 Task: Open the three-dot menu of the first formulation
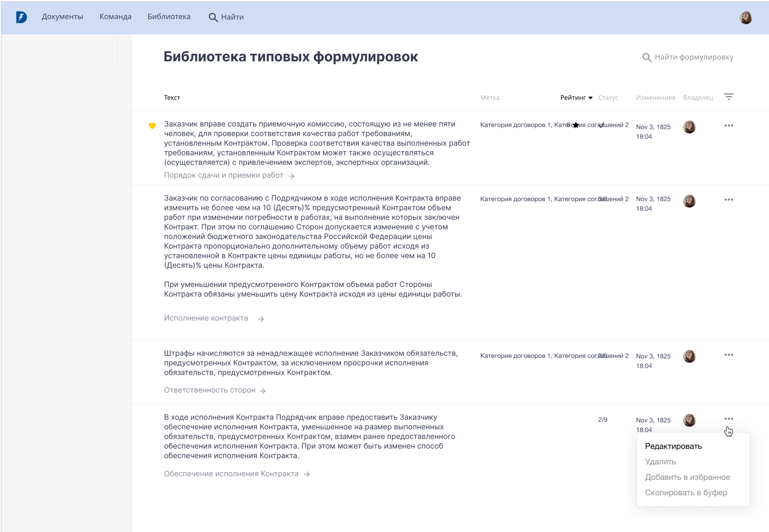tap(729, 125)
